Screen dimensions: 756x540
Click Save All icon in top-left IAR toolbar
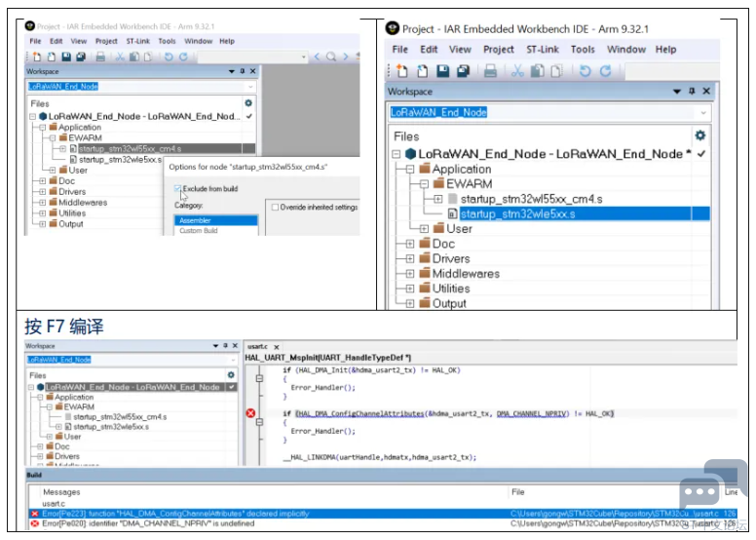(81, 57)
